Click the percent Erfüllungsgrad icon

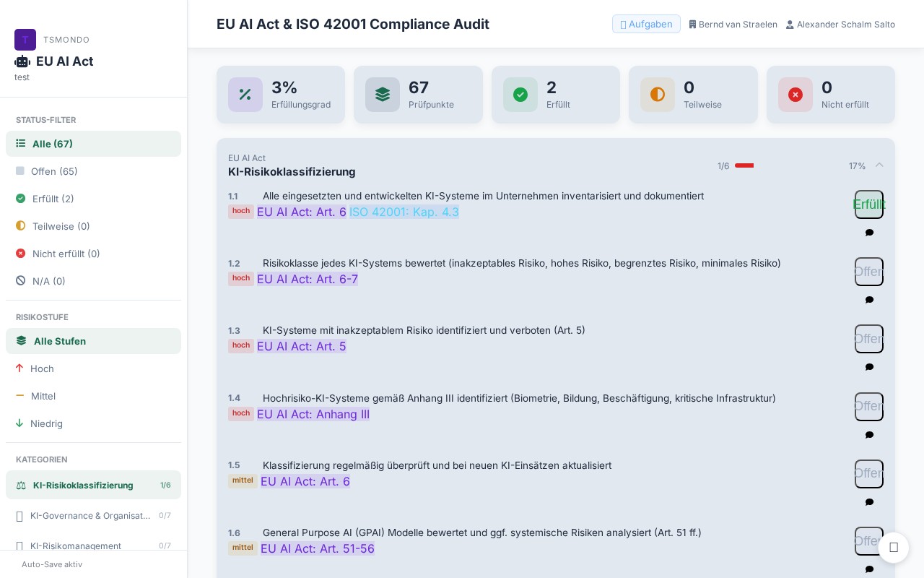pos(245,95)
